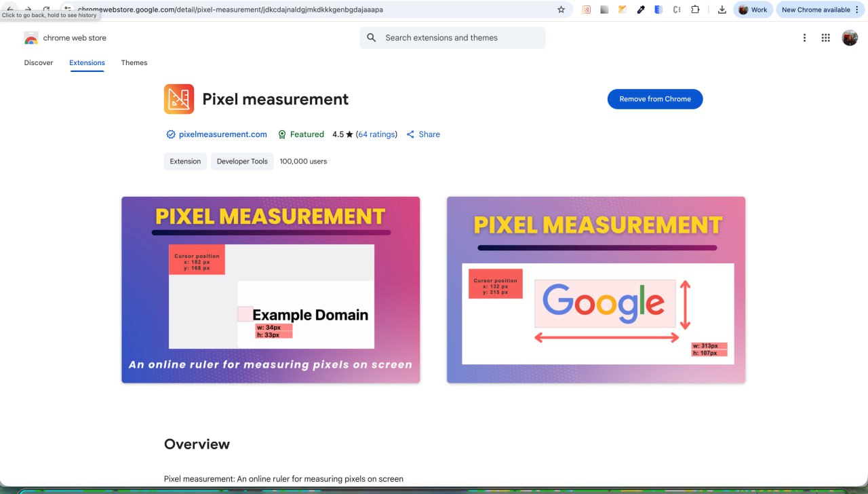Switch to the Themes tab
Screen dimensions: 868x494
coord(134,62)
